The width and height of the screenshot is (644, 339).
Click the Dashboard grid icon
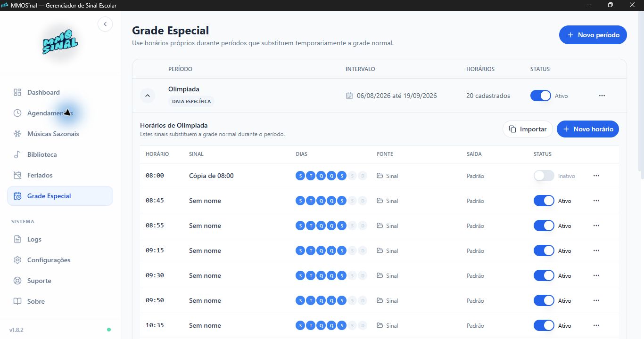[17, 92]
